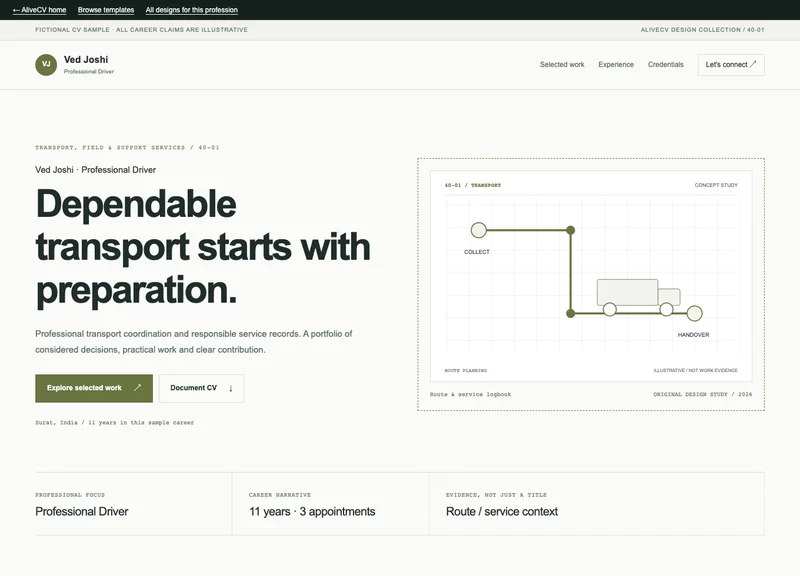The image size is (800, 576).
Task: Click the COLLECT start node circle
Action: [x=479, y=230]
